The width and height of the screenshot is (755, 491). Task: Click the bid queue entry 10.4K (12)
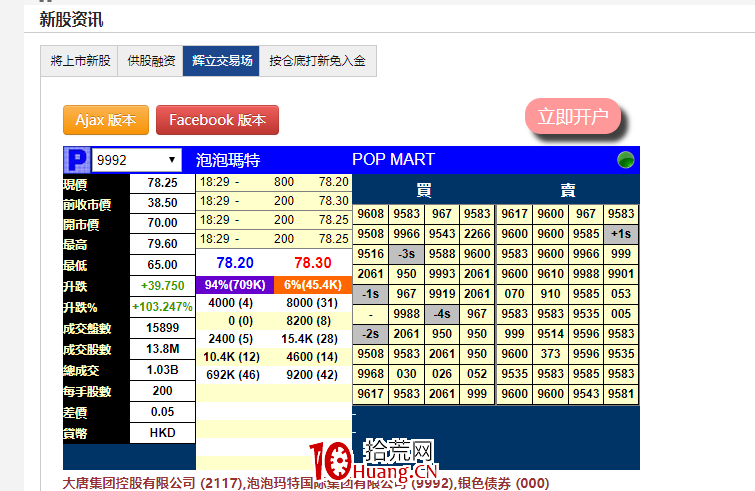231,357
